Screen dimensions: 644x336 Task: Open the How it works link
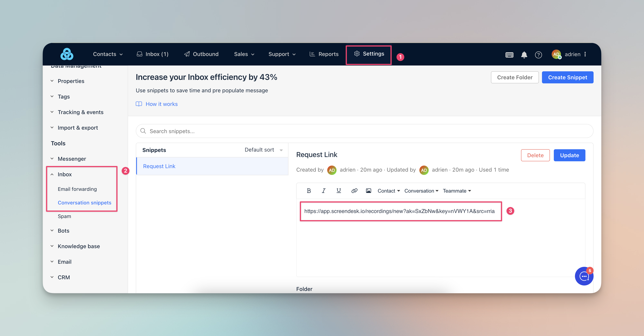click(x=161, y=104)
